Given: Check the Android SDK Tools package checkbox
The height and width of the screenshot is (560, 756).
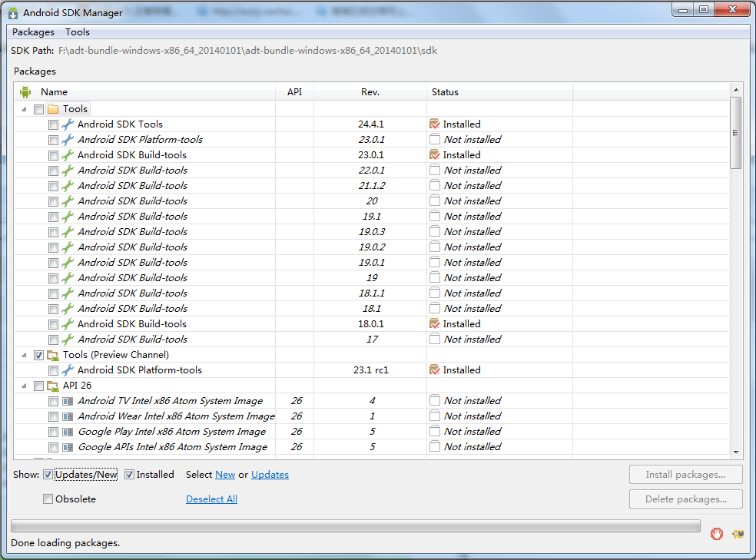Looking at the screenshot, I should 53,124.
